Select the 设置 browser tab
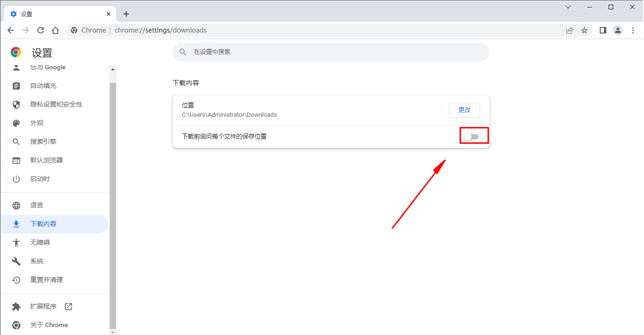Image resolution: width=644 pixels, height=335 pixels. (x=60, y=14)
